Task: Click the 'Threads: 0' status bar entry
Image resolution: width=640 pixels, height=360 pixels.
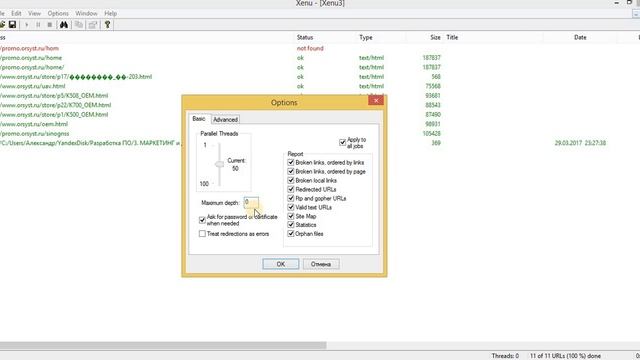Action: (505, 356)
